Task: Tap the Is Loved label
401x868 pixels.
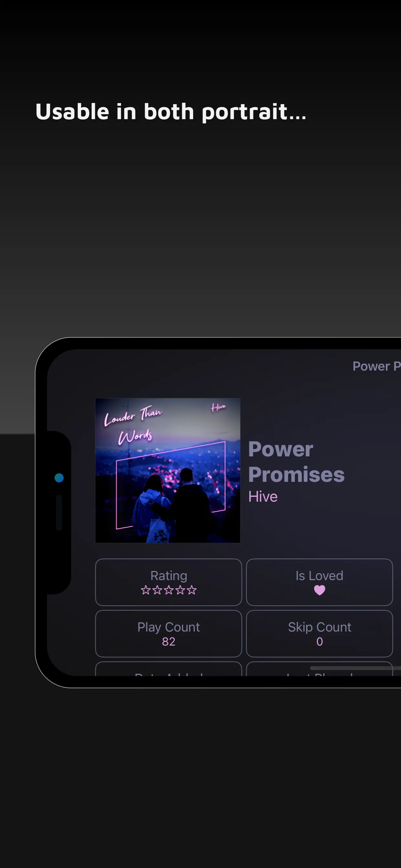Action: 319,575
